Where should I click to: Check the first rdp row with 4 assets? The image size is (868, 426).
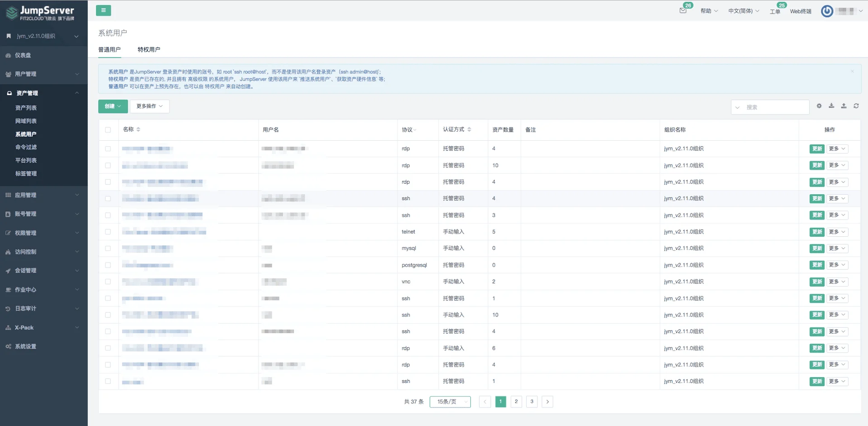[x=108, y=149]
